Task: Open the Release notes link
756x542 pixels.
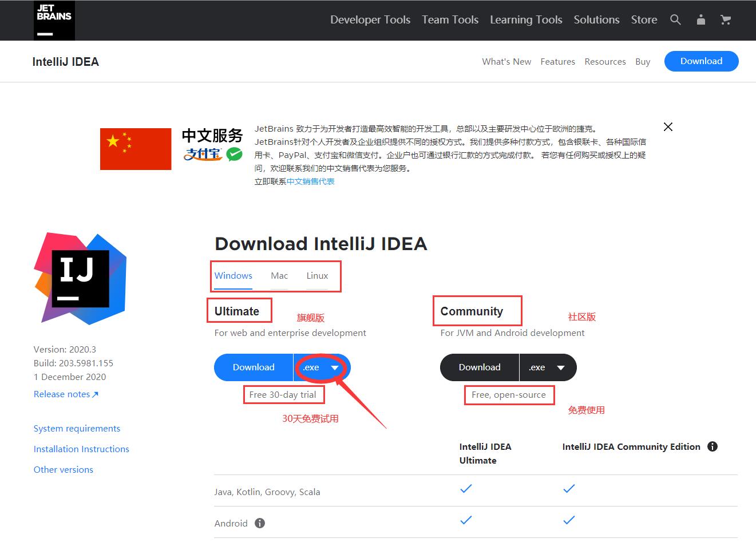Action: click(66, 394)
